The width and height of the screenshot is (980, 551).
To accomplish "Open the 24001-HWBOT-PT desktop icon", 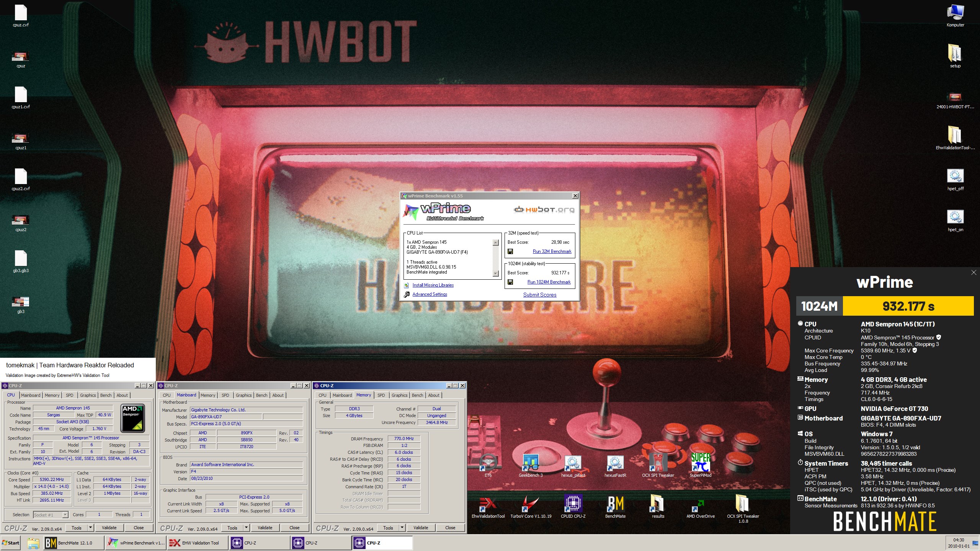I will click(955, 100).
